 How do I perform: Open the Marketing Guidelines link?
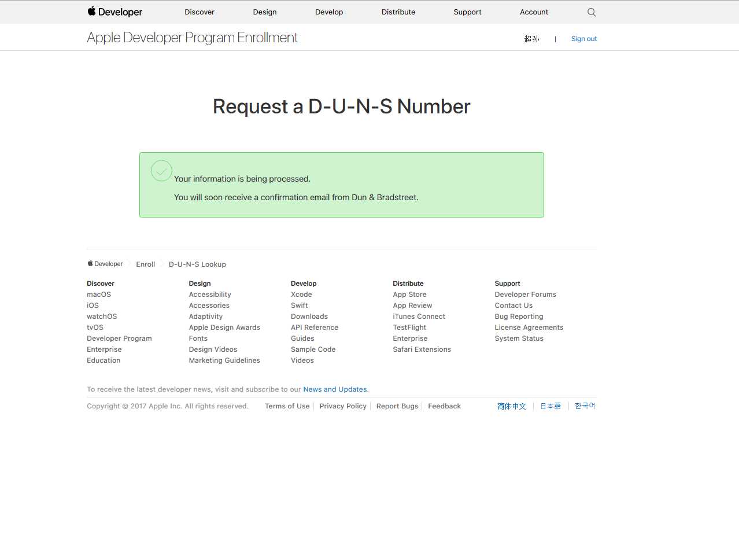(x=224, y=360)
